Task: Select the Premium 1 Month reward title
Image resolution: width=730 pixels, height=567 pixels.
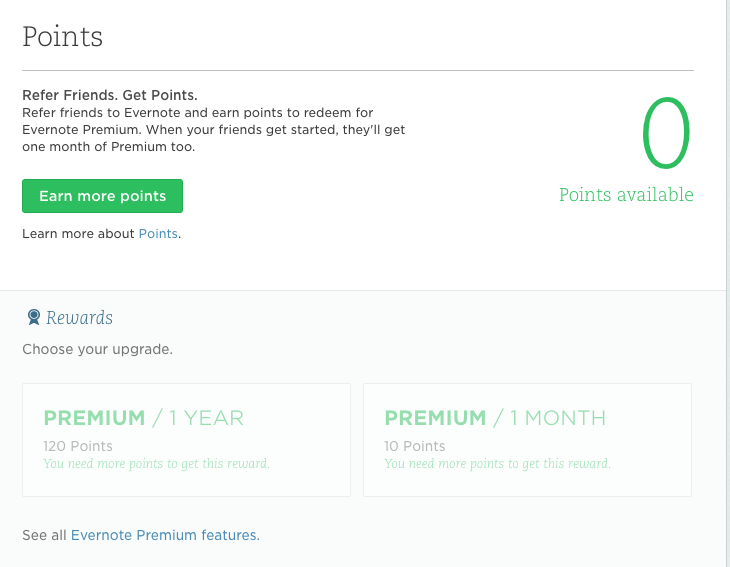Action: [495, 418]
